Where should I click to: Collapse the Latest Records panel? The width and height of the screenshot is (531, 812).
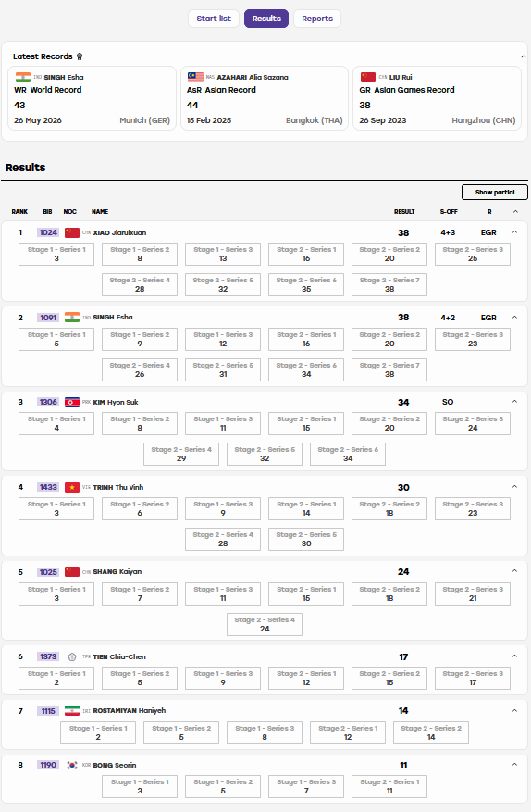523,56
